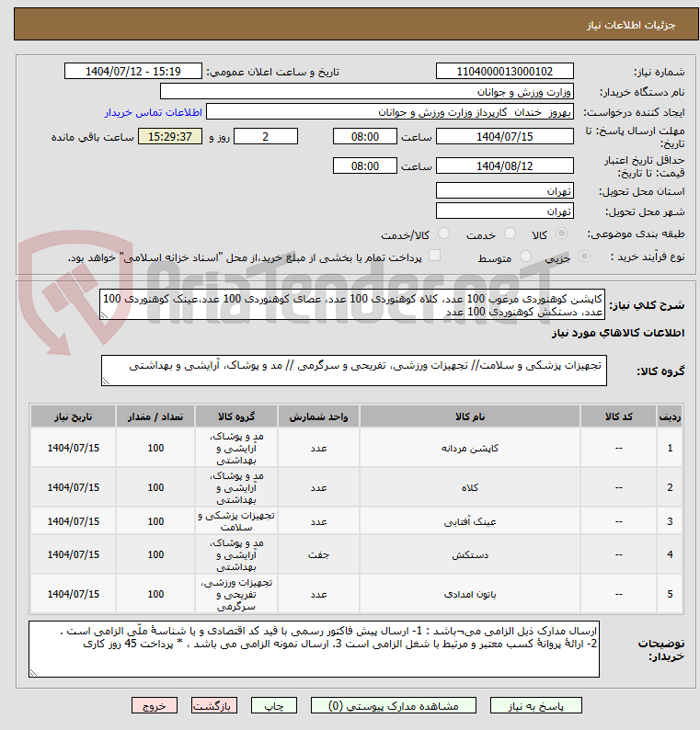Click resize handle of توضیحات خریدار textarea
Image resolution: width=700 pixels, height=730 pixels.
pos(33,673)
